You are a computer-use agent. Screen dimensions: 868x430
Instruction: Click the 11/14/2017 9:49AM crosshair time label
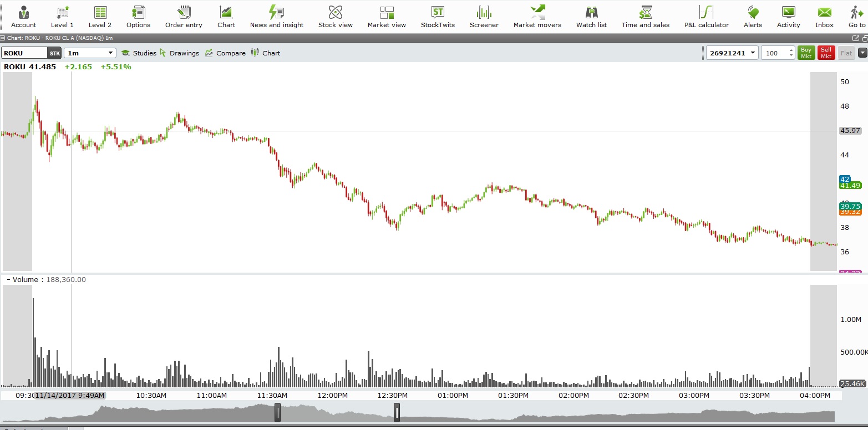(x=69, y=396)
